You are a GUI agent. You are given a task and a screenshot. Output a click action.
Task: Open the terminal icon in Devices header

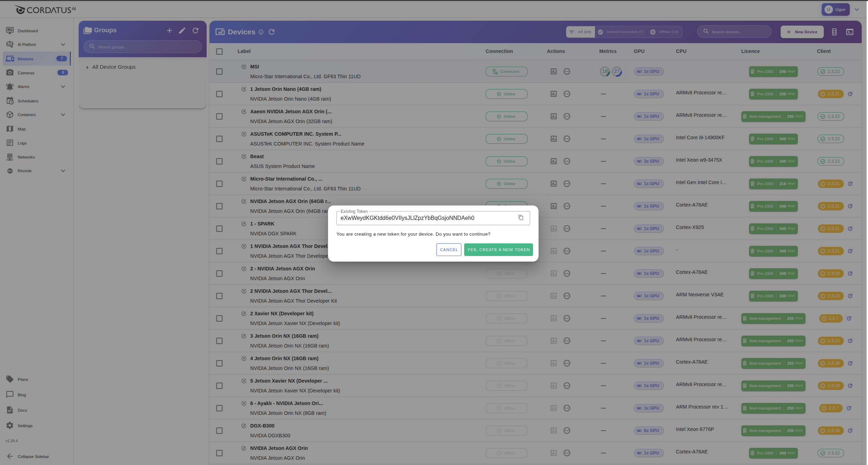tap(850, 32)
